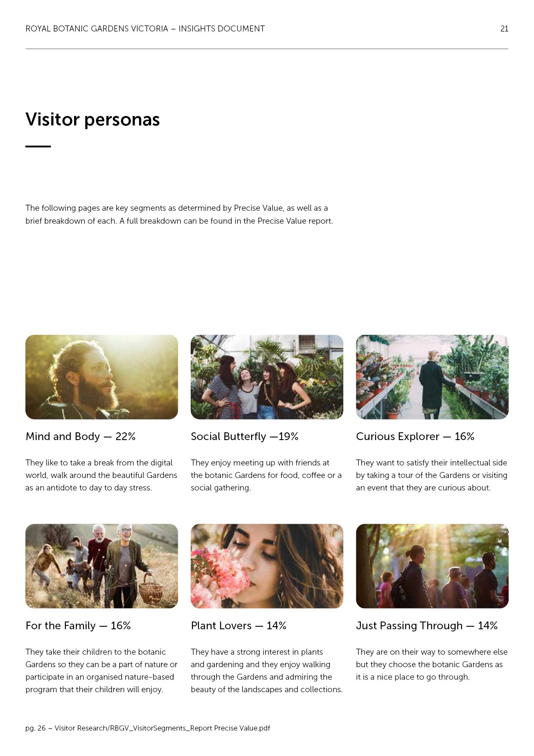The height and width of the screenshot is (756, 534).
Task: Click the Plant Lovers — 14% title
Action: tap(239, 626)
